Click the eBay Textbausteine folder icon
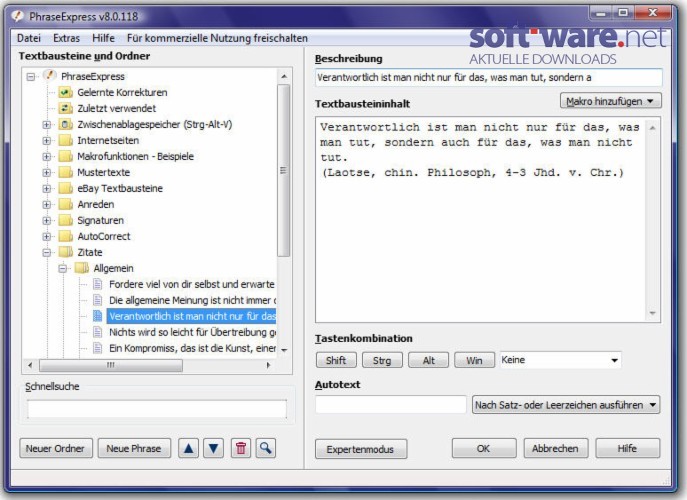Screen dimensions: 687x500 (x=66, y=188)
